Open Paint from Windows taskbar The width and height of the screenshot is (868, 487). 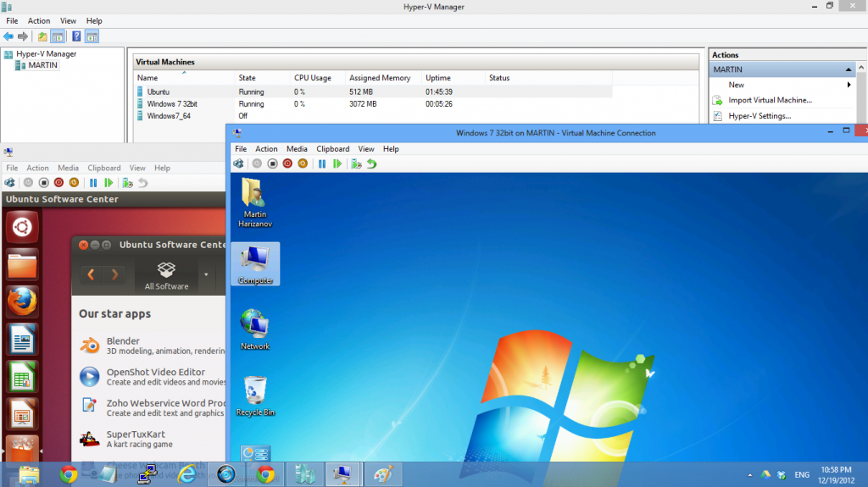tap(383, 474)
